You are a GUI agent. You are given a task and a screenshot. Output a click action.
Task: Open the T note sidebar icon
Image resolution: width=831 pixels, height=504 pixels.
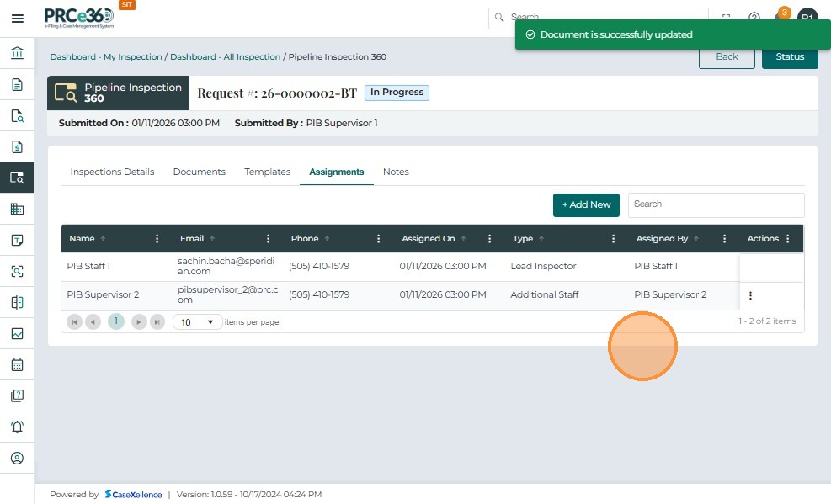[x=17, y=240]
